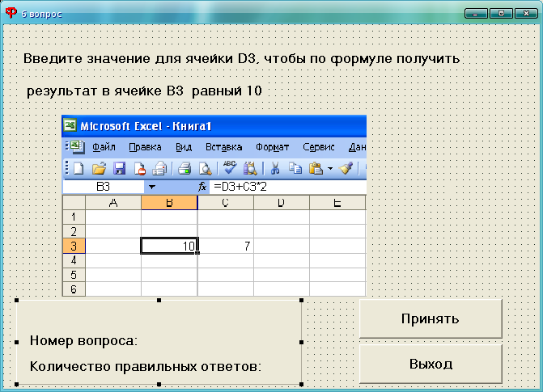Select column header D

[x=282, y=203]
